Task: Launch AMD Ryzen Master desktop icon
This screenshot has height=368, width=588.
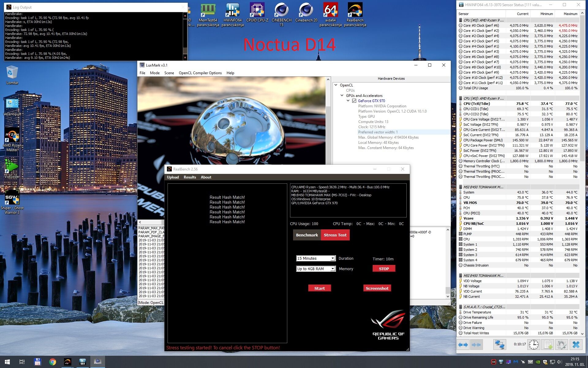Action: click(x=12, y=140)
